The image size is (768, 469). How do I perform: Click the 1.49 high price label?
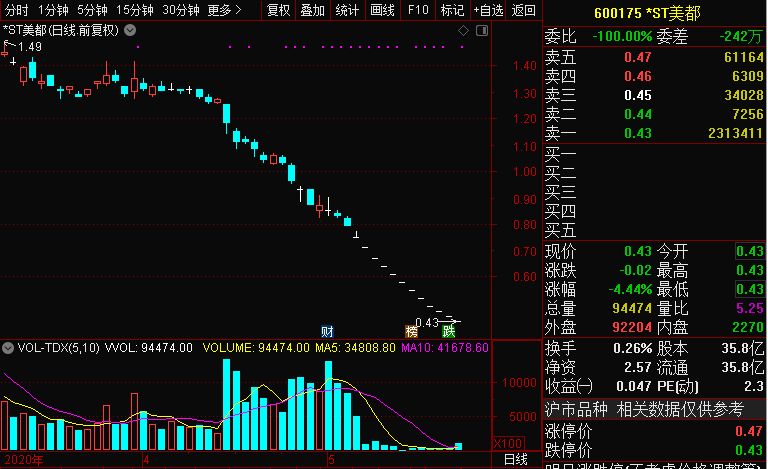pyautogui.click(x=30, y=47)
